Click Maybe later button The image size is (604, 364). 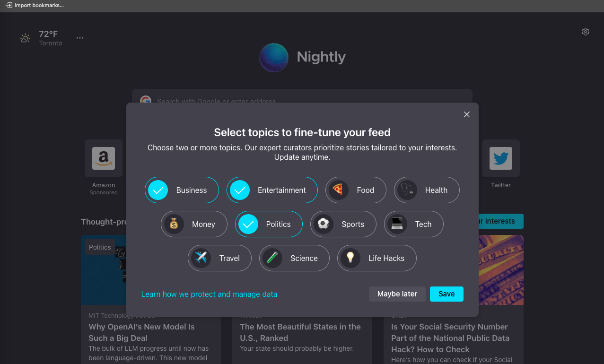click(397, 294)
